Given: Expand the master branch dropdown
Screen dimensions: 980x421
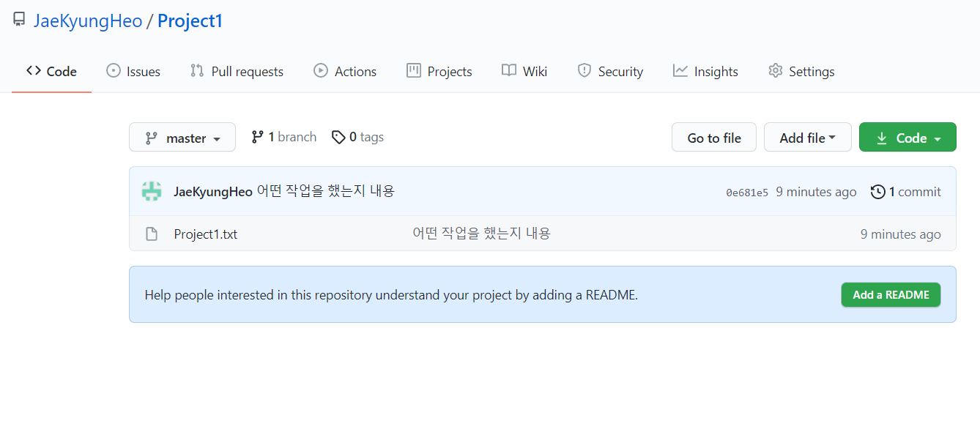Looking at the screenshot, I should (182, 137).
